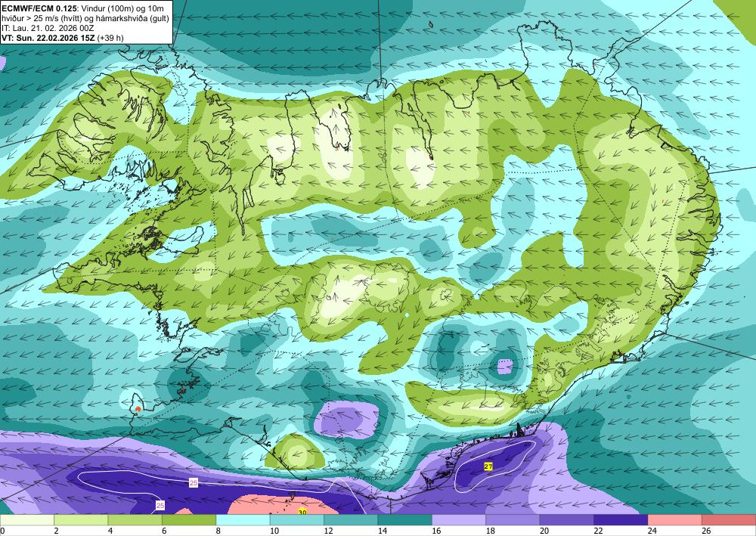Click the '20' value on the color scale
756x536 pixels.
544,531
